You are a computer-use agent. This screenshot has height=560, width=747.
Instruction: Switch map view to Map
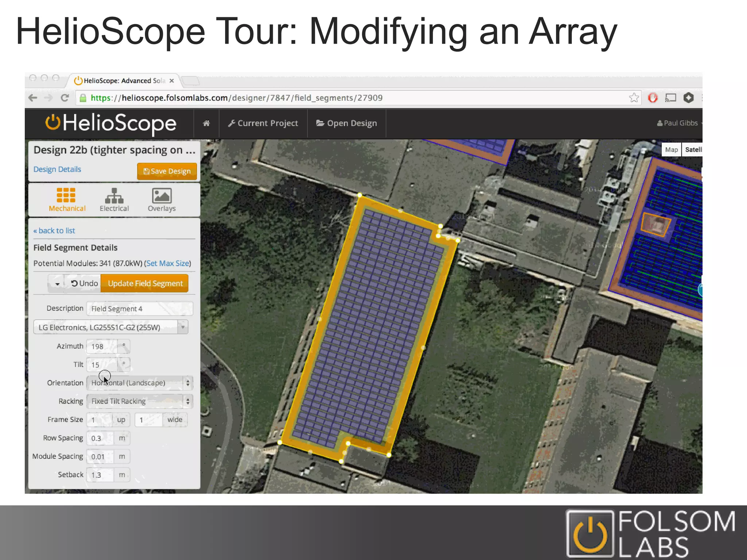point(671,149)
